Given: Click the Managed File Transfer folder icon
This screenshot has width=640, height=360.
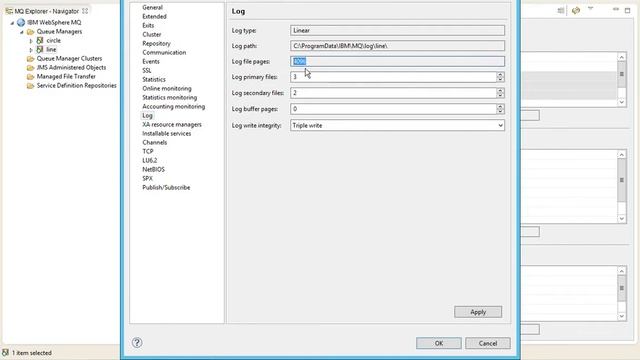Looking at the screenshot, I should (30, 76).
